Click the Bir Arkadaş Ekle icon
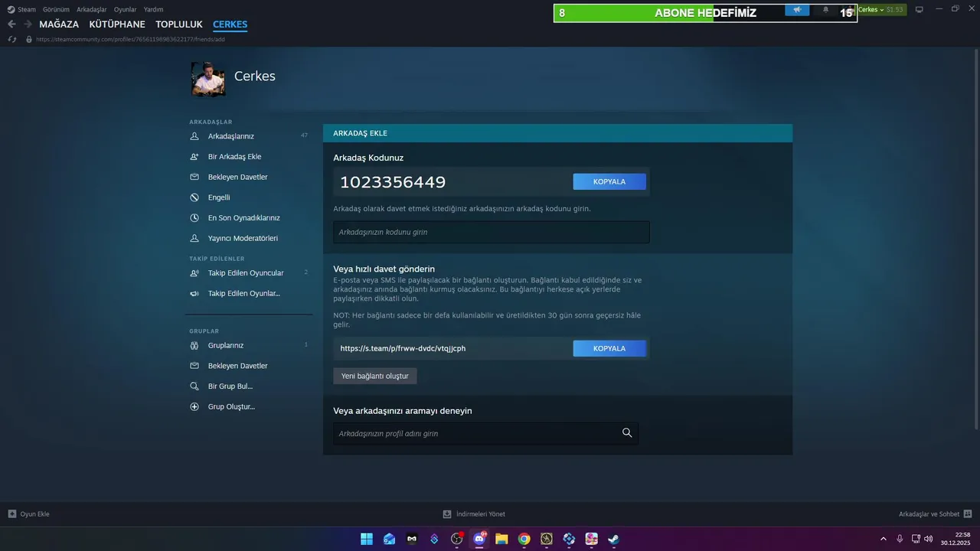 coord(194,157)
